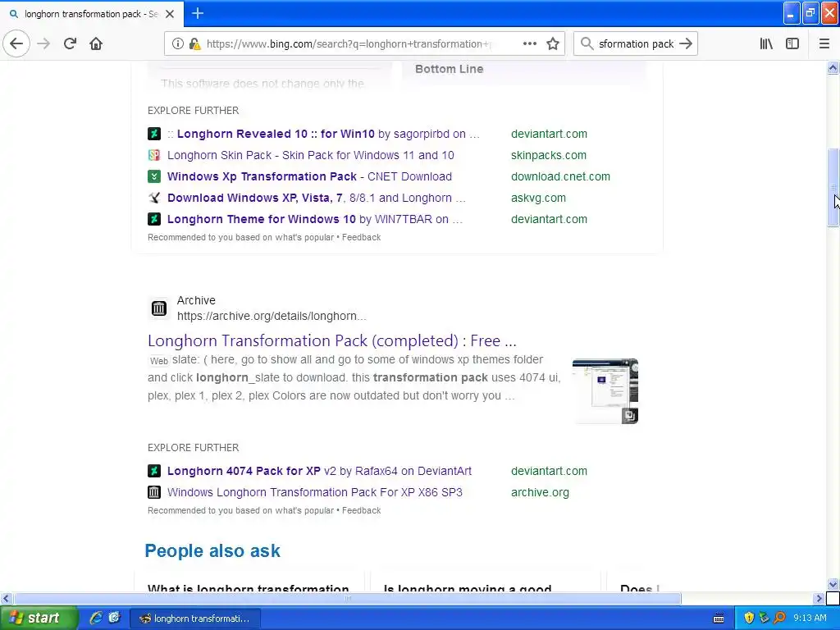Go back with the browser Back arrow
Viewport: 840px width, 630px height.
(x=16, y=44)
